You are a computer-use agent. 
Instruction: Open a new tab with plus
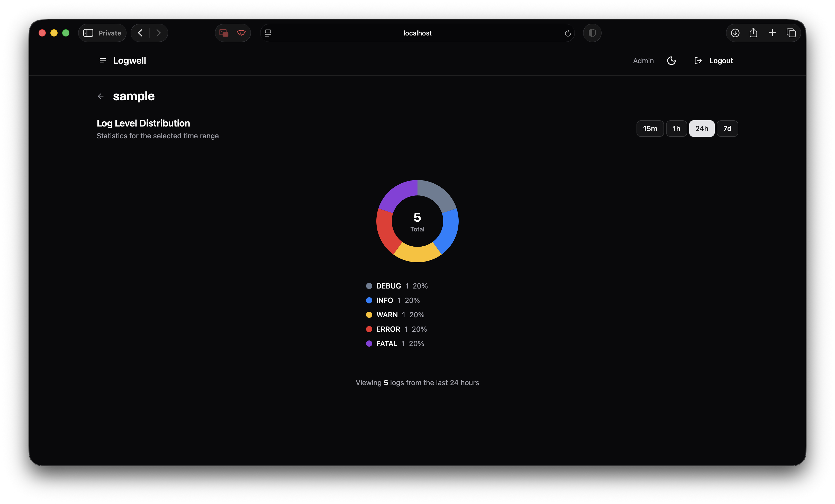772,33
